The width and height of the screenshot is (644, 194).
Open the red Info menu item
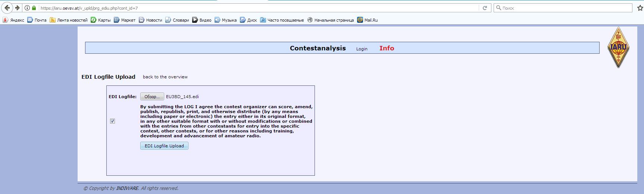point(387,48)
